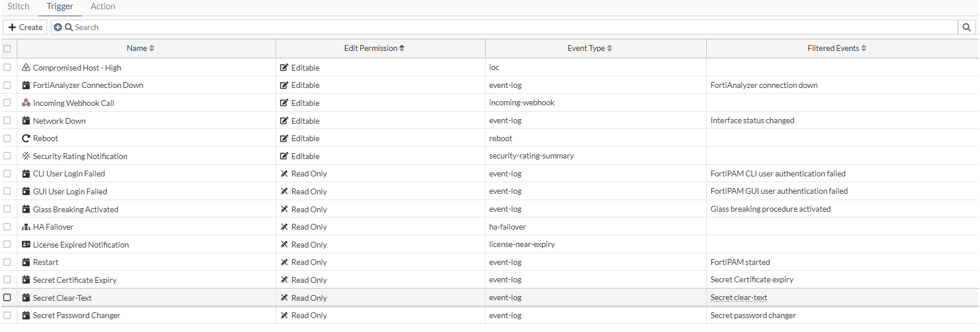
Task: Check the Secret Clear-Text row checkbox
Action: (x=7, y=297)
